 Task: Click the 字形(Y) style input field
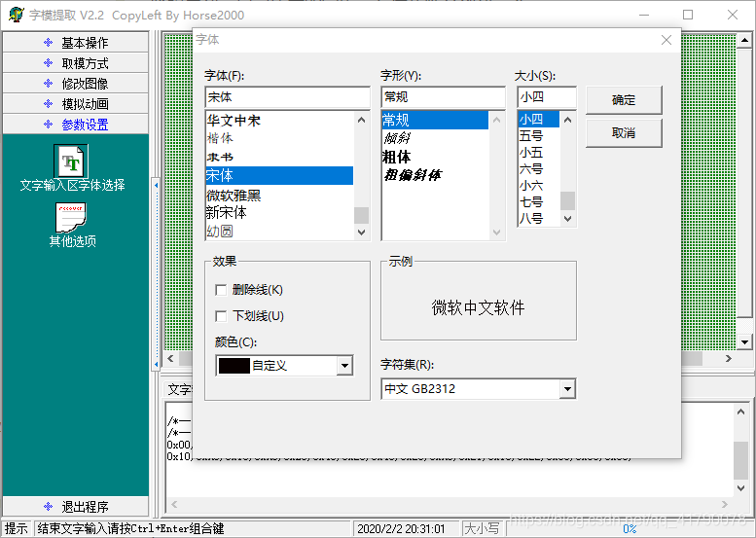point(443,97)
